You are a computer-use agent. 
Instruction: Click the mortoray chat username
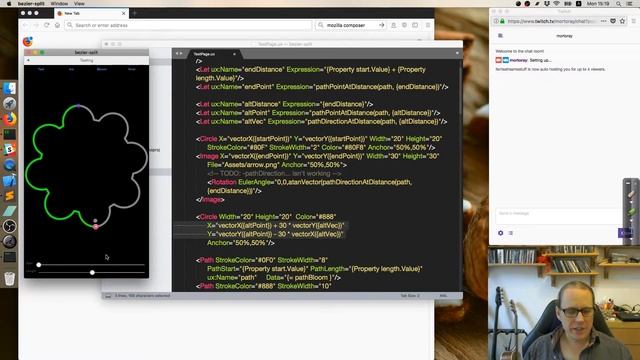click(x=519, y=60)
